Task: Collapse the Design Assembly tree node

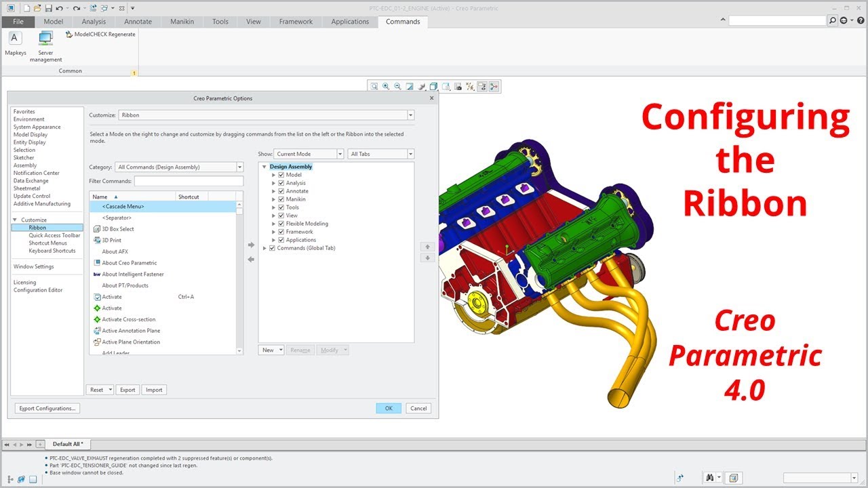Action: [264, 167]
